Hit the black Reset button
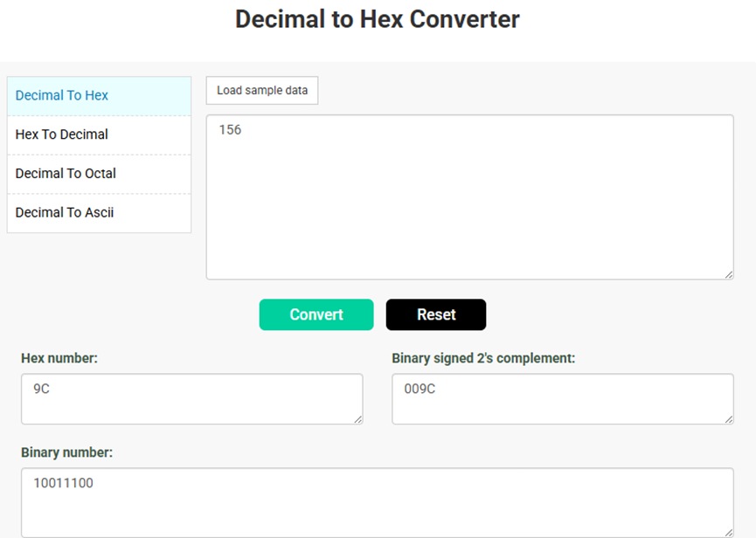This screenshot has height=538, width=756. (435, 314)
